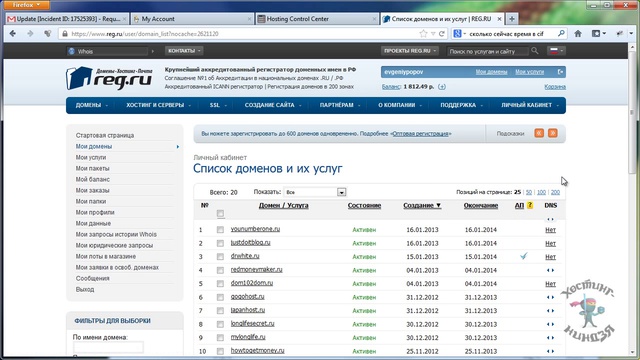Click the search magnifier in browser search box
This screenshot has height=360, width=640.
[x=561, y=33]
